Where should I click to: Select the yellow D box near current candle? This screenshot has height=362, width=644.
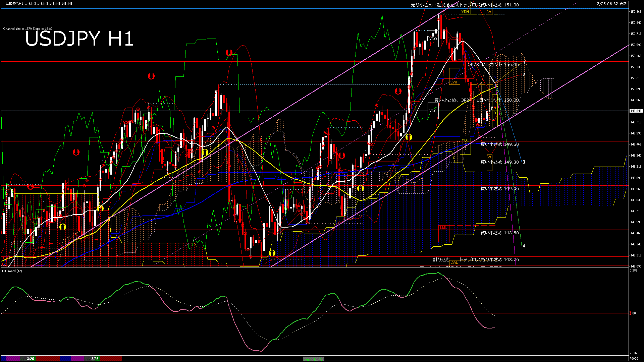click(495, 113)
